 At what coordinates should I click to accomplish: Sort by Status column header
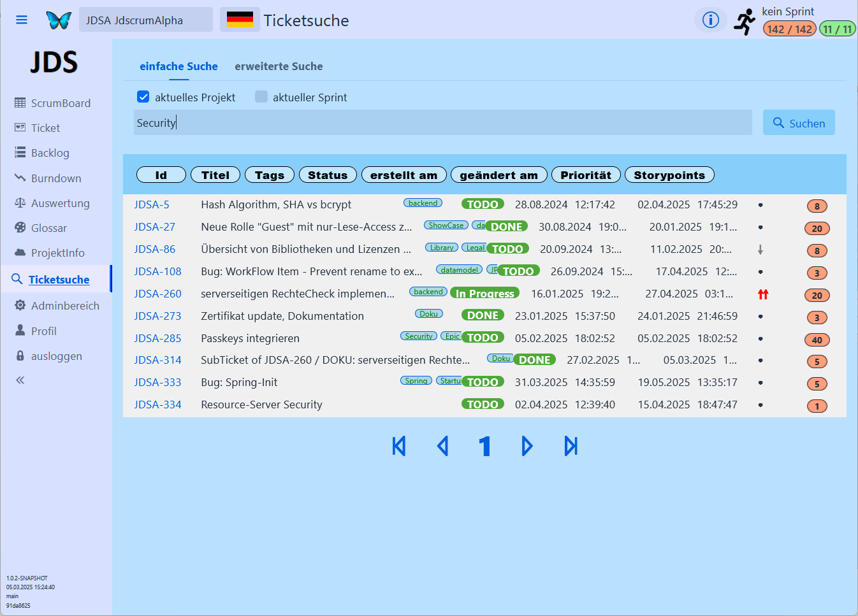tap(328, 175)
